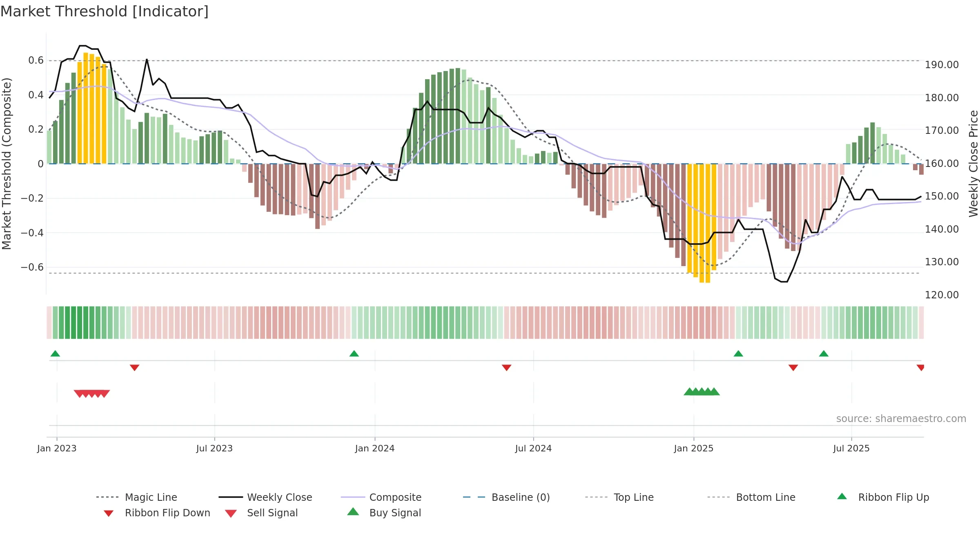Image resolution: width=980 pixels, height=551 pixels.
Task: Click the Jul 2023 x-axis label
Action: 214,448
